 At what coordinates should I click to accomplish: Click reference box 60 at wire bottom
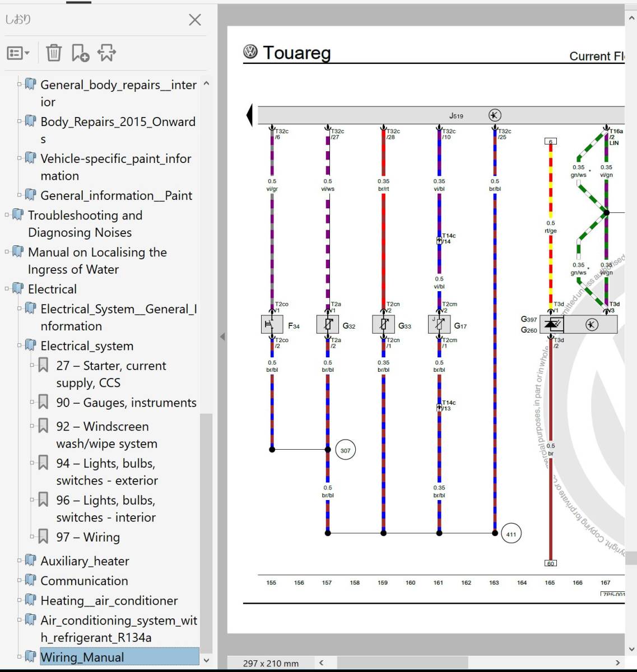[551, 563]
